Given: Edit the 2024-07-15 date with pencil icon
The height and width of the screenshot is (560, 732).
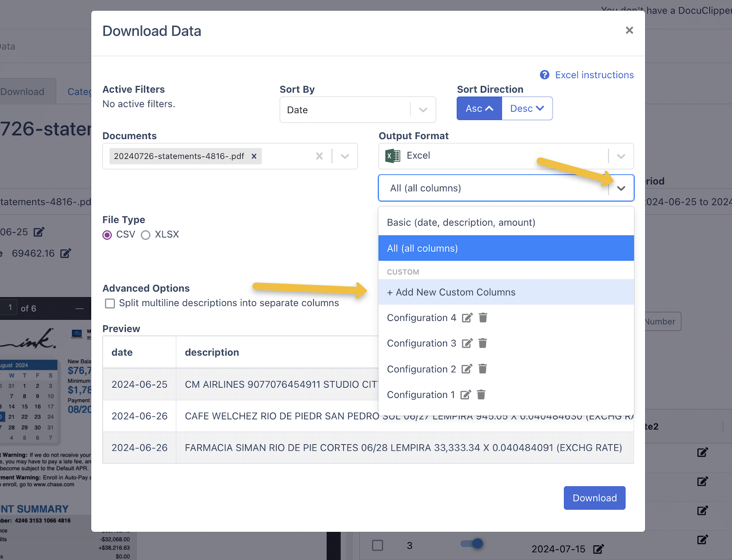Looking at the screenshot, I should 598,548.
